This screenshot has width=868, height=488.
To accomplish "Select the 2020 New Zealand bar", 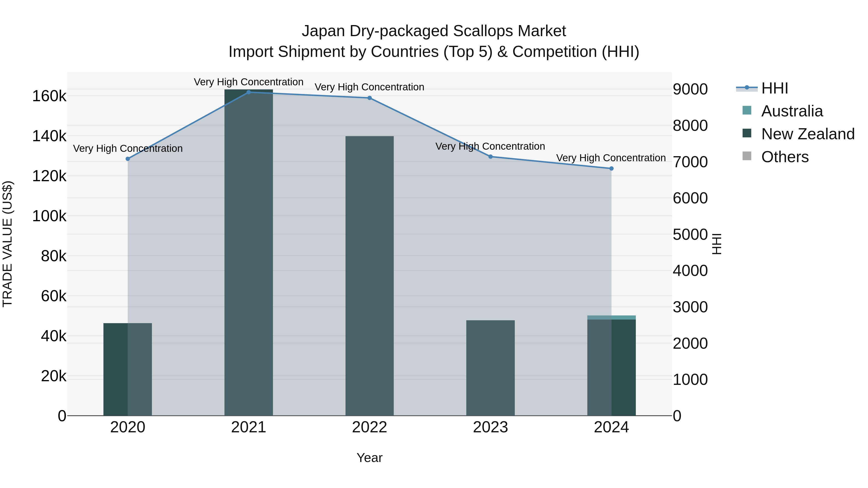I will coord(128,369).
